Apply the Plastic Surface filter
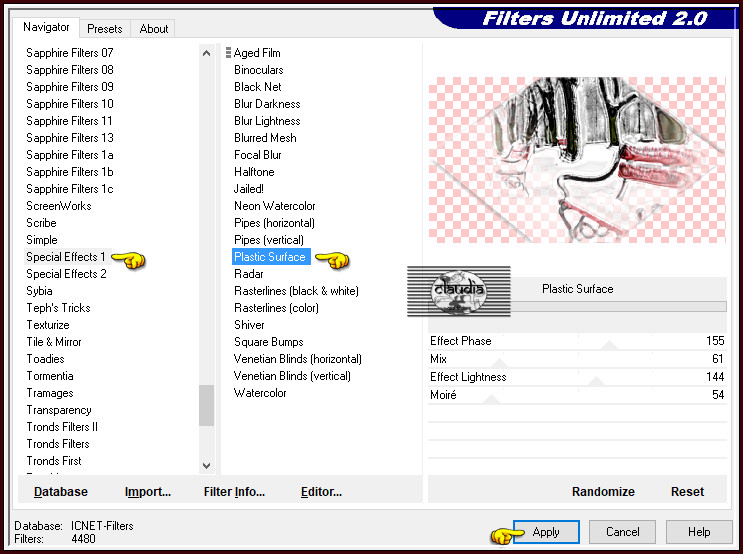 pos(546,532)
